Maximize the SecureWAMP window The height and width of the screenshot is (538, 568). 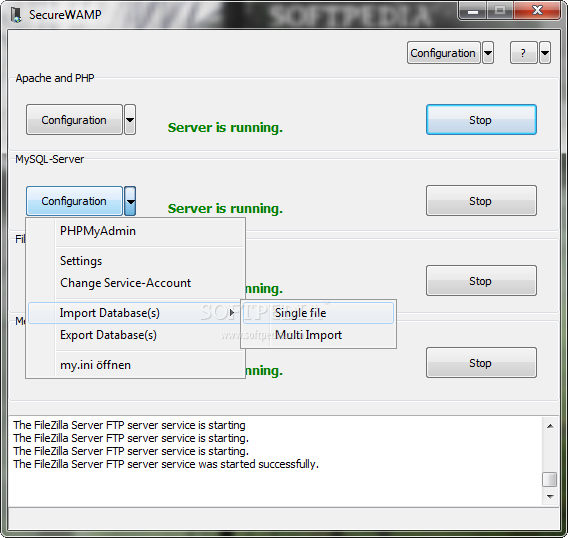coord(500,11)
